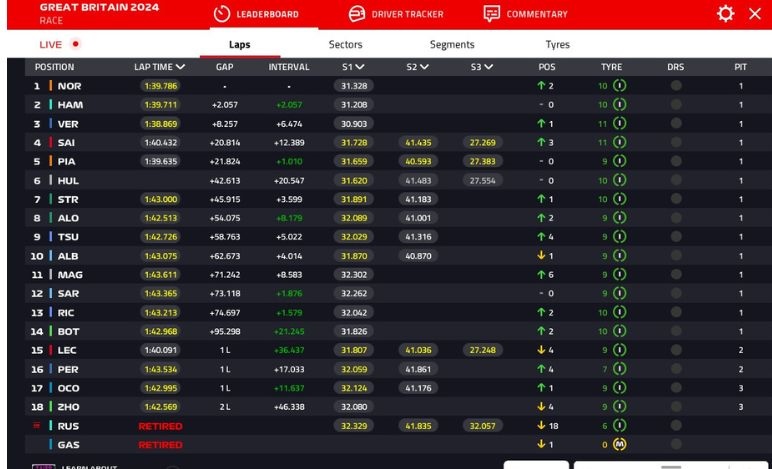Click the medium tyre icon for GAS
Image resolution: width=772 pixels, height=469 pixels.
click(x=619, y=444)
